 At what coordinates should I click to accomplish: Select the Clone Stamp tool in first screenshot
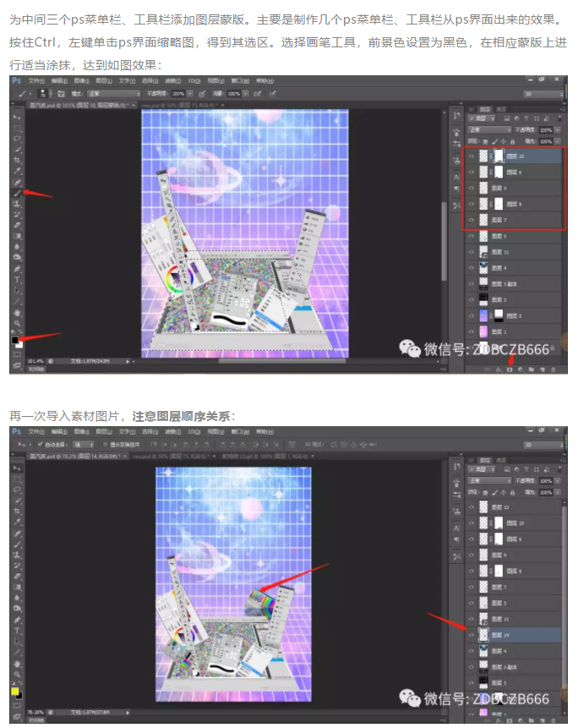(x=17, y=204)
